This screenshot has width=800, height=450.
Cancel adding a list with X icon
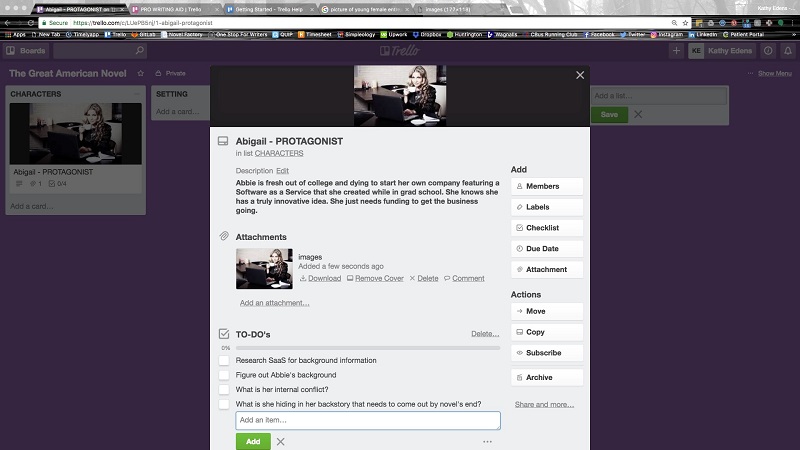click(638, 114)
